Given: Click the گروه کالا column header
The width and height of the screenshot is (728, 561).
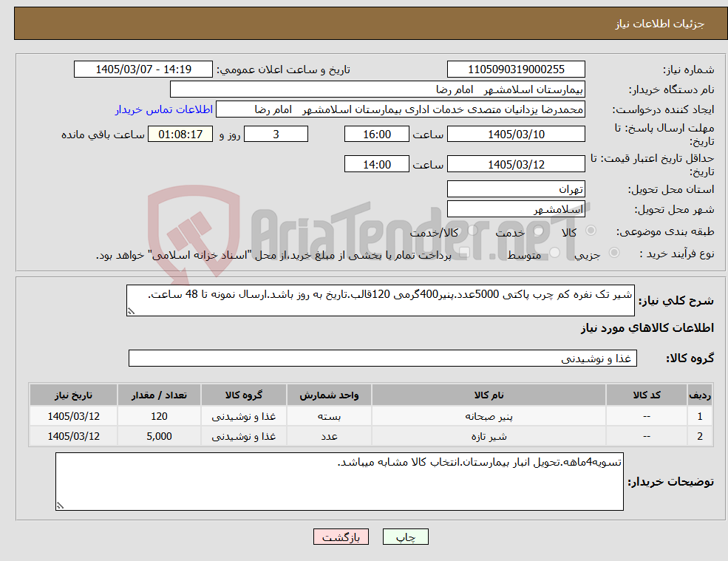Looking at the screenshot, I should (x=244, y=395).
